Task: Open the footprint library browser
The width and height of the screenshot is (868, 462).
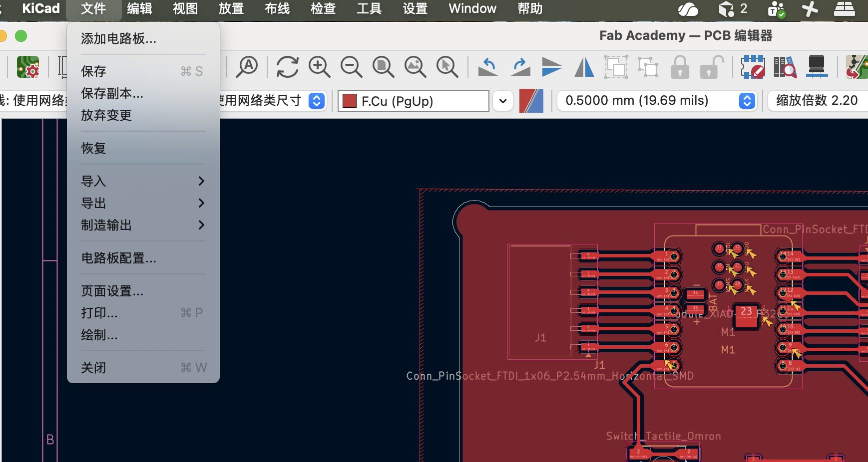Action: [x=785, y=67]
